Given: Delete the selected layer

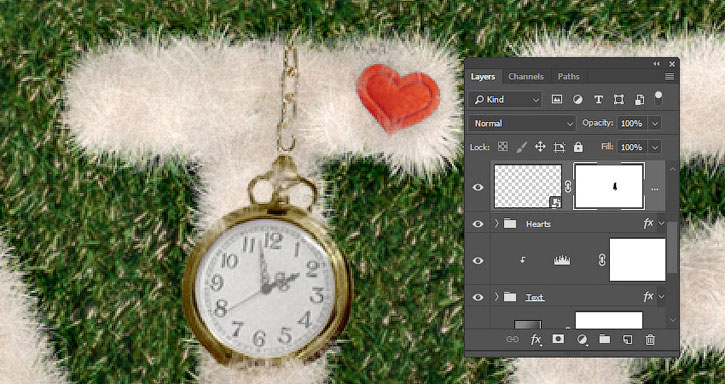Looking at the screenshot, I should coord(650,340).
